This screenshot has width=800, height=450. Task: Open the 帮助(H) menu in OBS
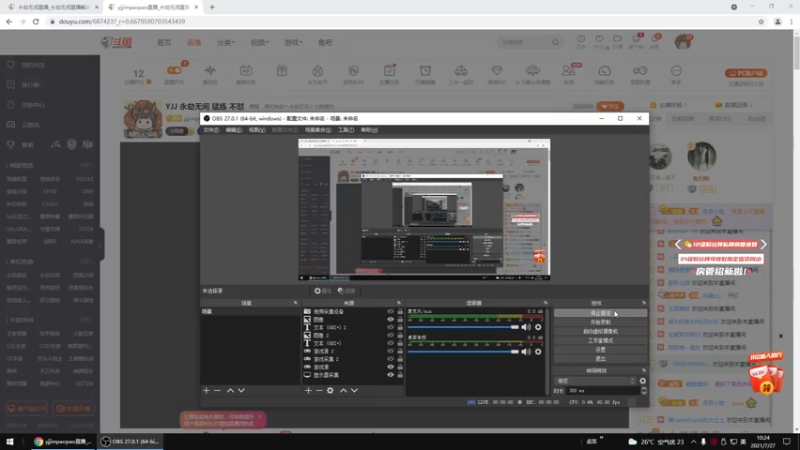click(369, 130)
